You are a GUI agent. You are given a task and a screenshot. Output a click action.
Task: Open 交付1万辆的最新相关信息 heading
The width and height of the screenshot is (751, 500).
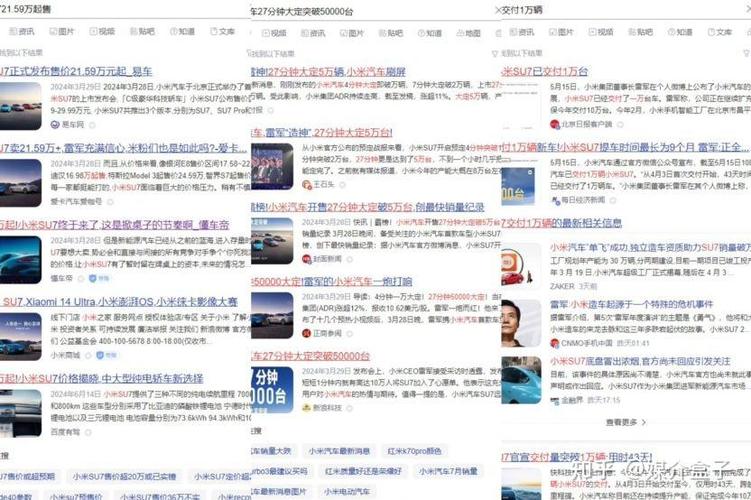pos(561,223)
